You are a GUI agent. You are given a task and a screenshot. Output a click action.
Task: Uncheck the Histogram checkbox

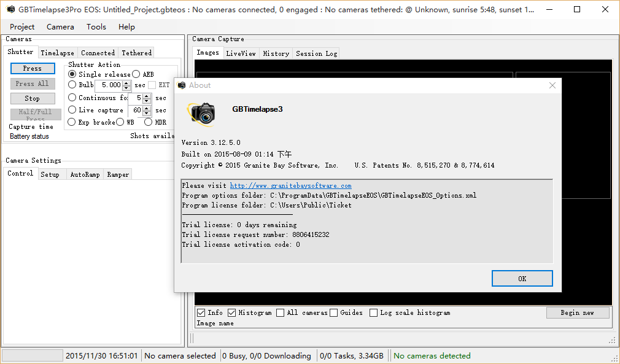pyautogui.click(x=231, y=312)
